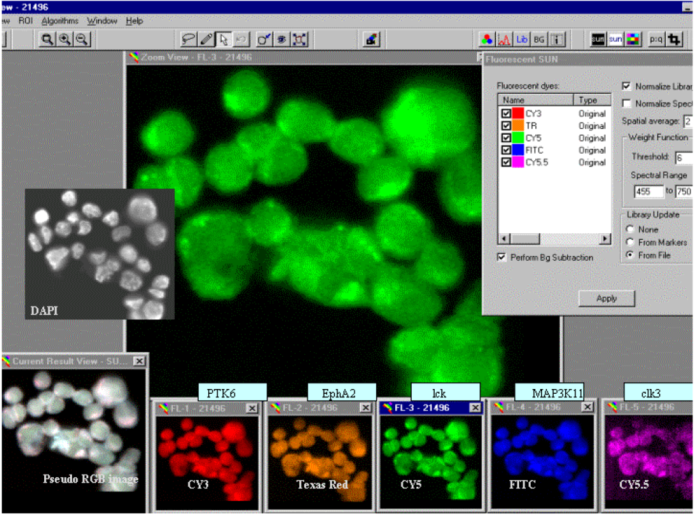Close the Current Result View window

point(139,361)
